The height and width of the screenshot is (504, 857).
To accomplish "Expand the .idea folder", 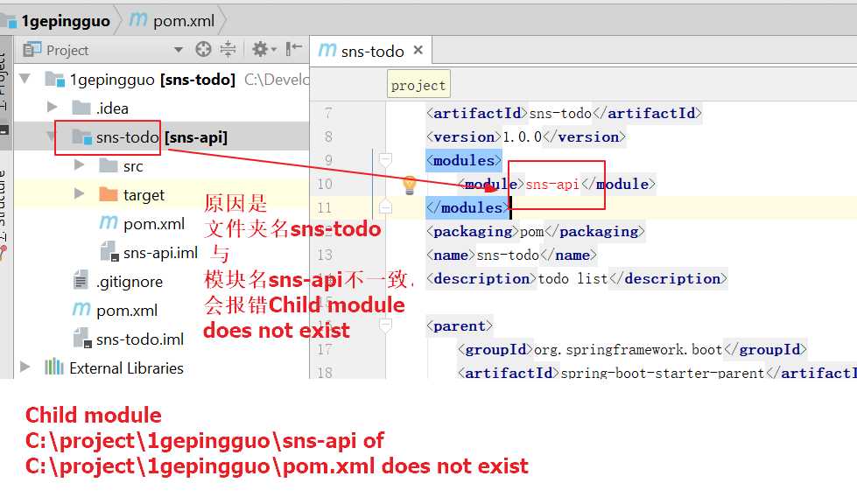I will pyautogui.click(x=52, y=107).
